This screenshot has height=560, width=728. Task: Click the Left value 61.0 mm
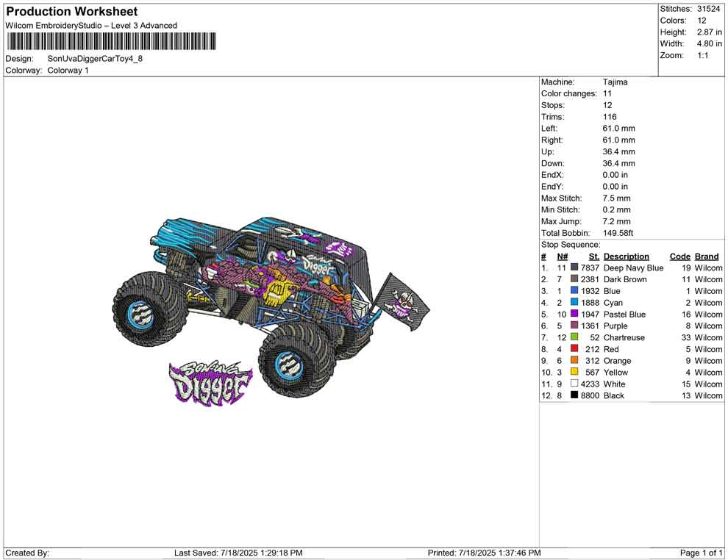tap(619, 128)
